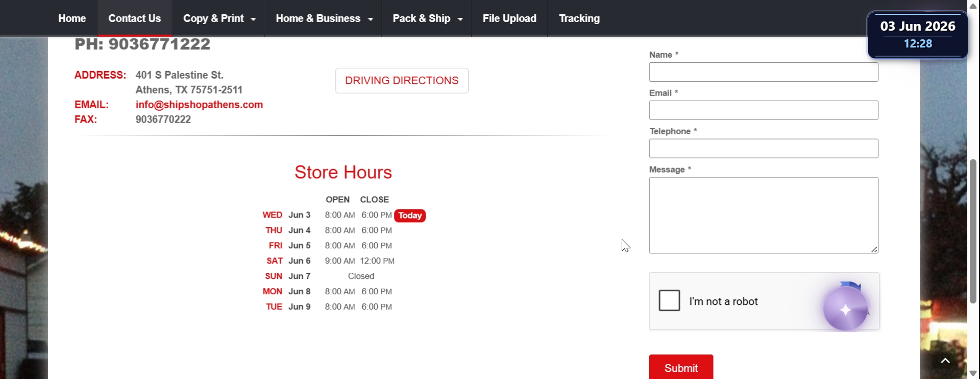The width and height of the screenshot is (980, 379).
Task: Open the Tracking menu item
Action: (x=579, y=18)
